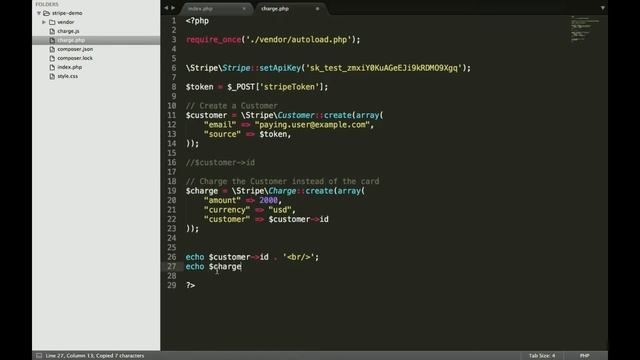This screenshot has height=360, width=640.
Task: Go to previous tab with left arrow
Action: pos(166,8)
